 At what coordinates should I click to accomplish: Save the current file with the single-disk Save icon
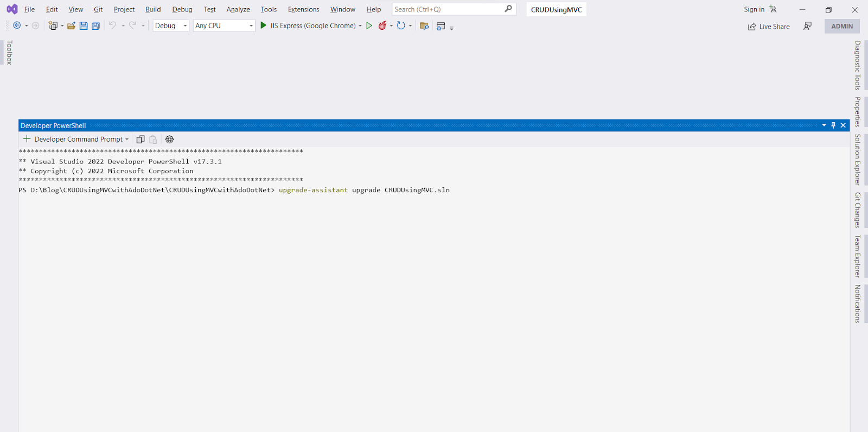[x=84, y=26]
